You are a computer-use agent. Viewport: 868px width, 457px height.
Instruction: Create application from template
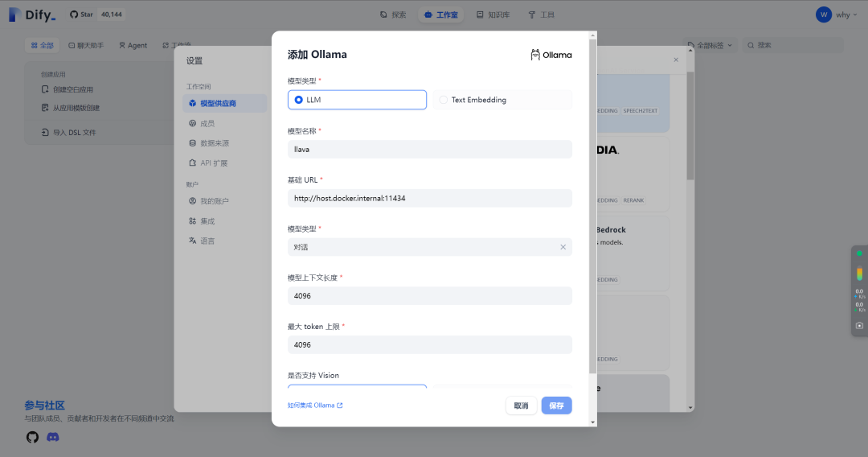[71, 108]
